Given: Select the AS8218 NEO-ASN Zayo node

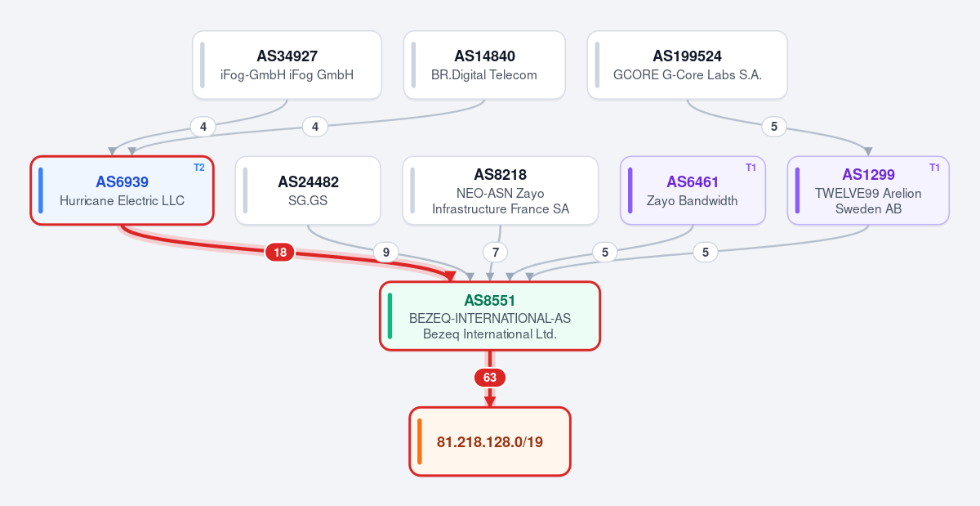Looking at the screenshot, I should [501, 190].
